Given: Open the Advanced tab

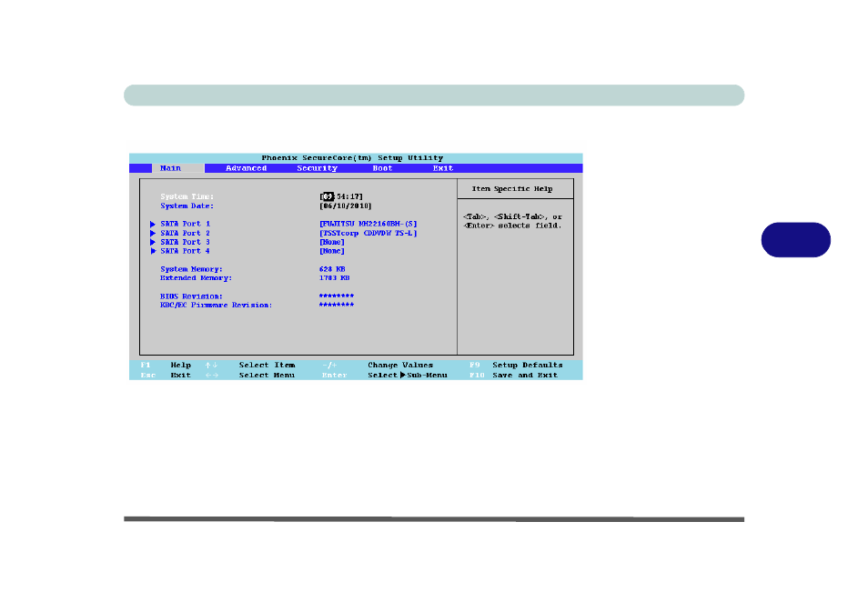Looking at the screenshot, I should tap(246, 168).
